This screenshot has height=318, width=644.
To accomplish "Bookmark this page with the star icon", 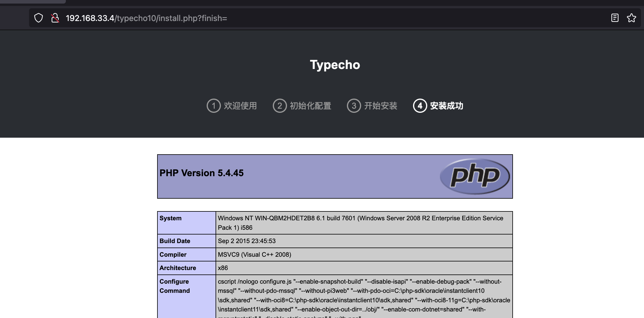I will 631,18.
